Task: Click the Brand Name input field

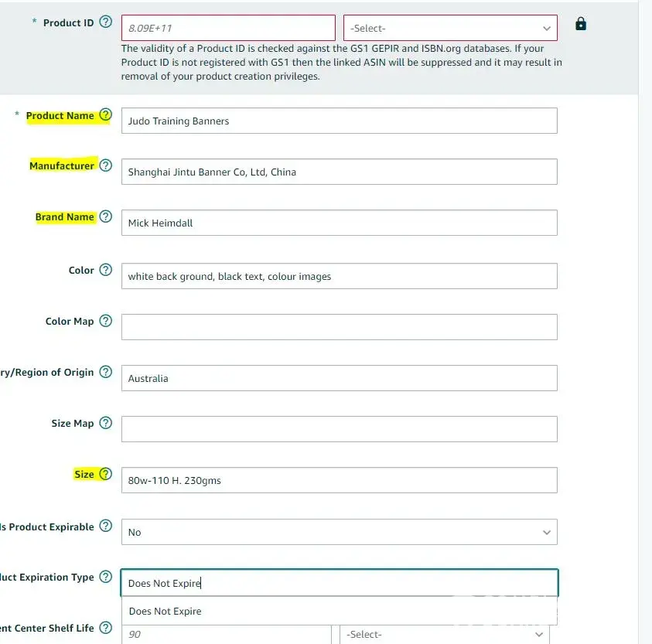Action: (339, 223)
